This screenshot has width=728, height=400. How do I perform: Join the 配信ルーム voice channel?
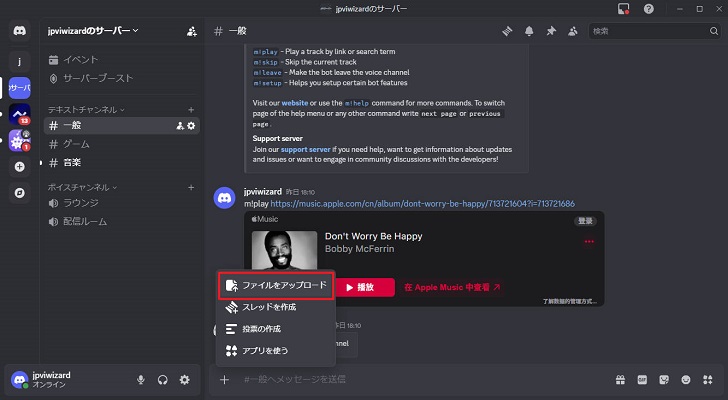122,222
